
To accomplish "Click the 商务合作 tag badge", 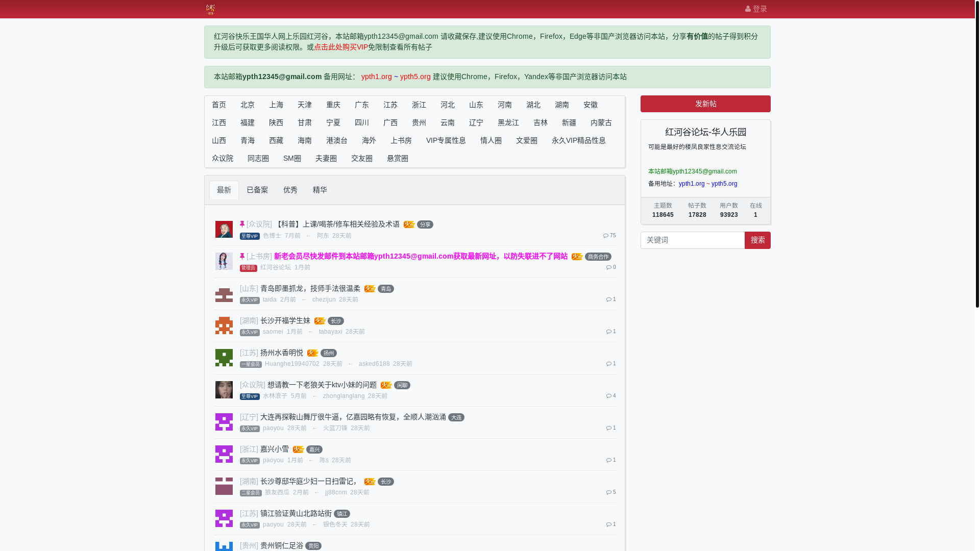I will (598, 257).
